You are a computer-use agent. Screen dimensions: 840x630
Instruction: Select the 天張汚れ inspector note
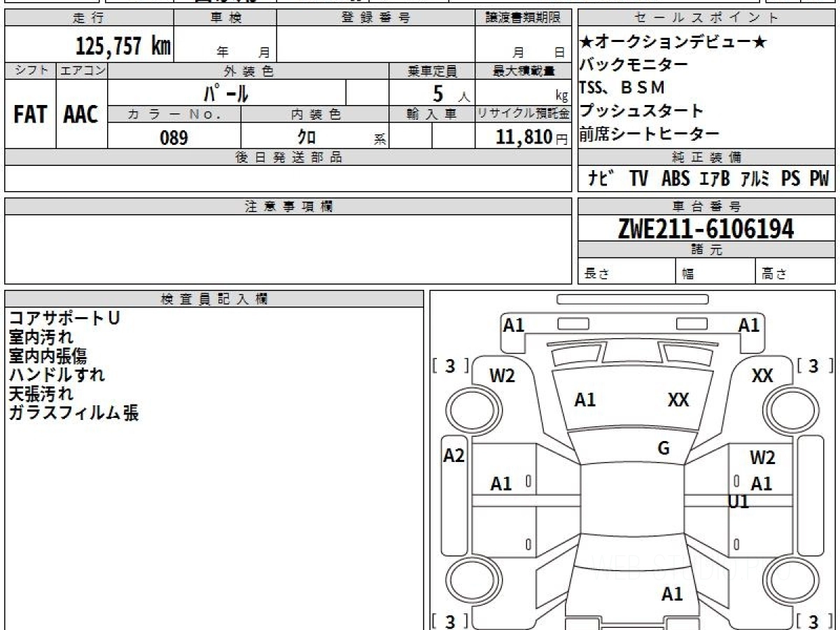(41, 394)
